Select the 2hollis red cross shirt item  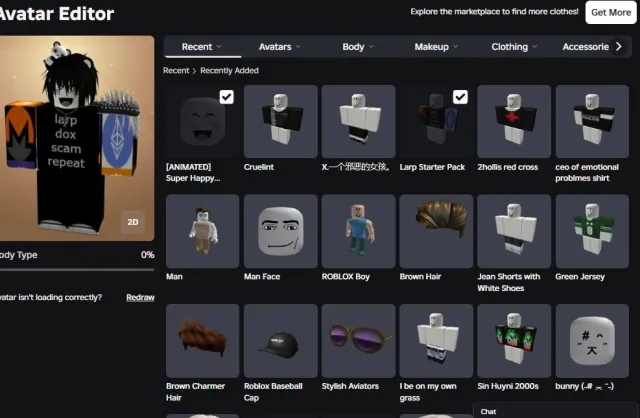click(514, 121)
